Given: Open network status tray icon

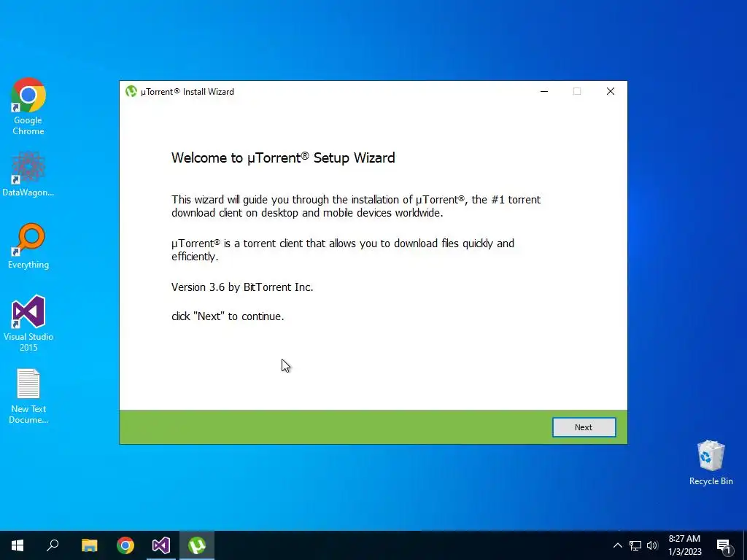Looking at the screenshot, I should click(x=635, y=545).
